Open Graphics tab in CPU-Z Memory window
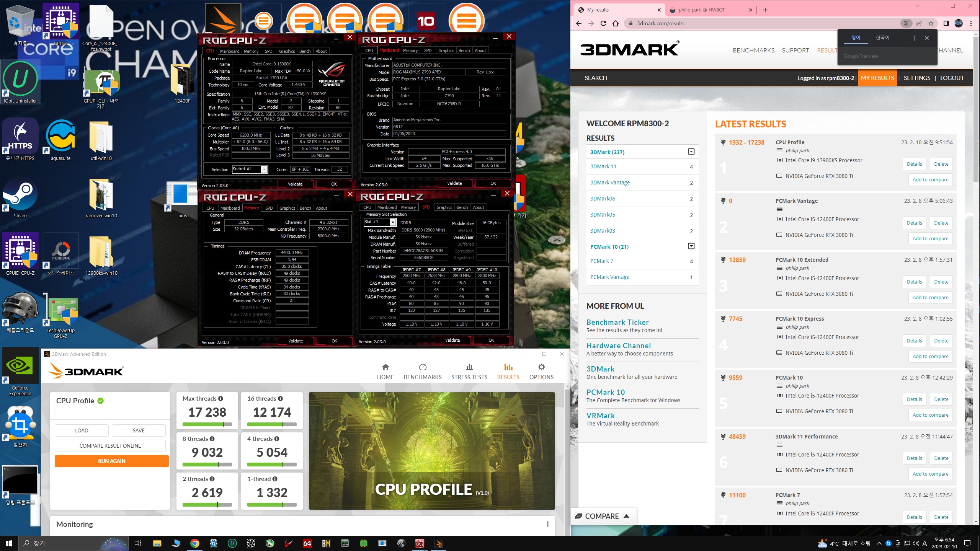Screen dimensions: 980x551 [287, 208]
